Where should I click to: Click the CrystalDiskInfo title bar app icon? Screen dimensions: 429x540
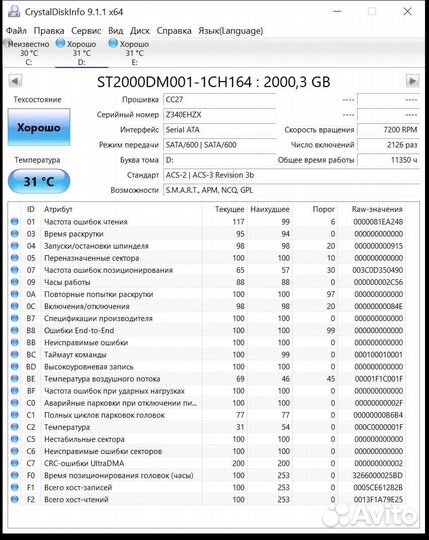pyautogui.click(x=14, y=11)
